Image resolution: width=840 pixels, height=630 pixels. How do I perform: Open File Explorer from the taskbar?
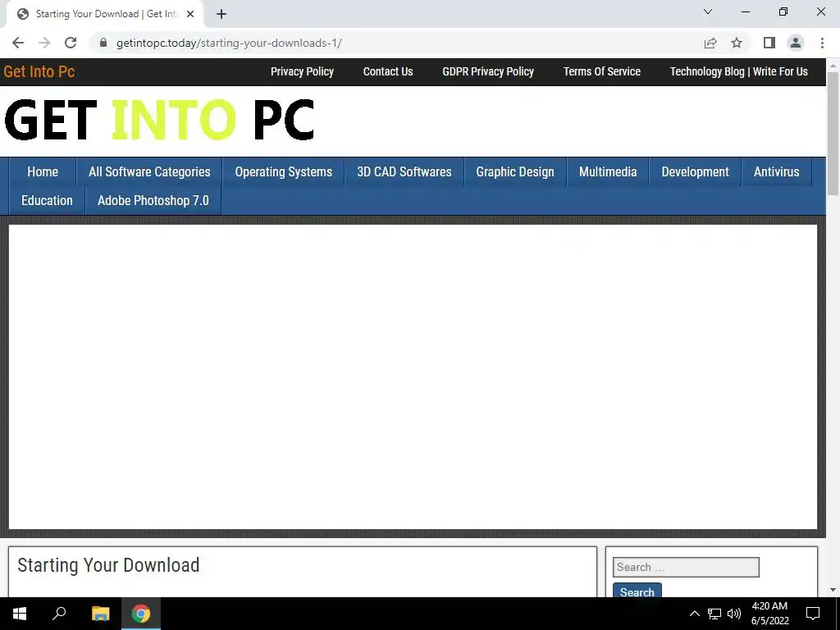(100, 614)
